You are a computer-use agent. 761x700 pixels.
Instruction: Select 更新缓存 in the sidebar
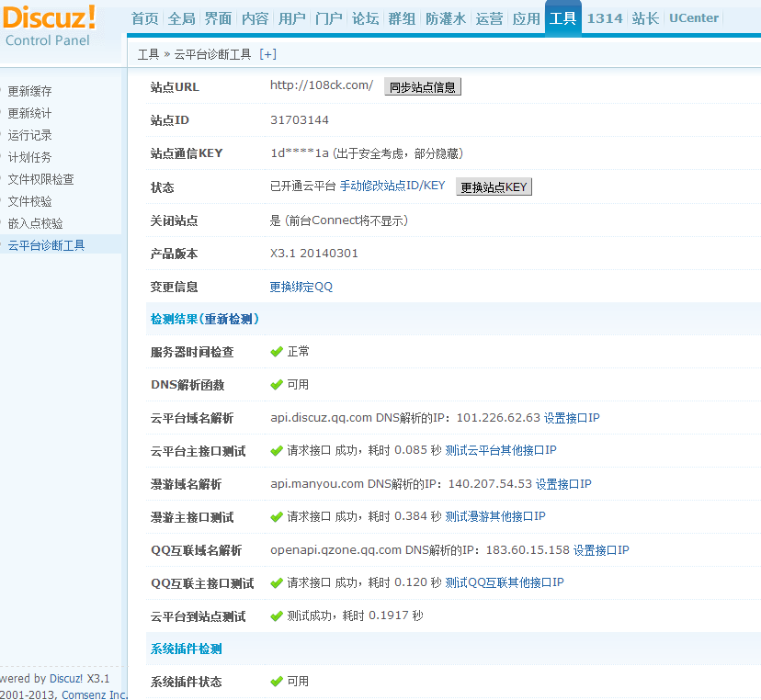[29, 91]
